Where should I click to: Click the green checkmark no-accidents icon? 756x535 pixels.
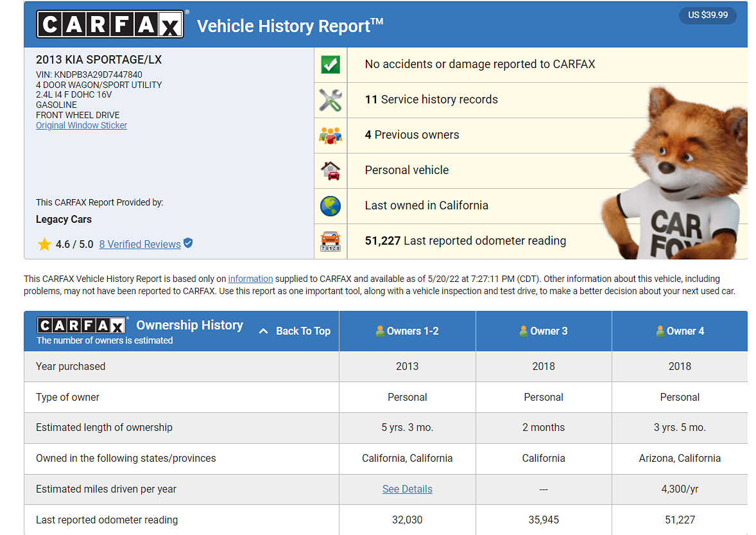[x=331, y=65]
